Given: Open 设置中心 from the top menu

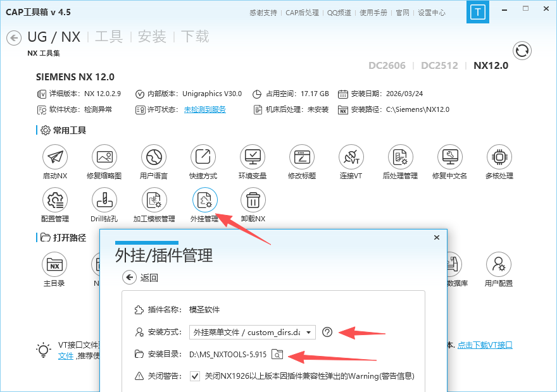Looking at the screenshot, I should pos(432,13).
